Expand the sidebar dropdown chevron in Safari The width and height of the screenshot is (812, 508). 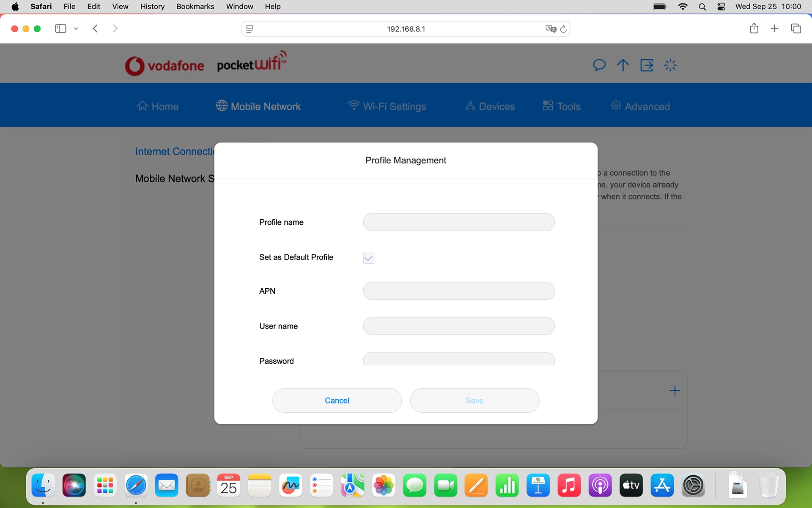[x=76, y=29]
